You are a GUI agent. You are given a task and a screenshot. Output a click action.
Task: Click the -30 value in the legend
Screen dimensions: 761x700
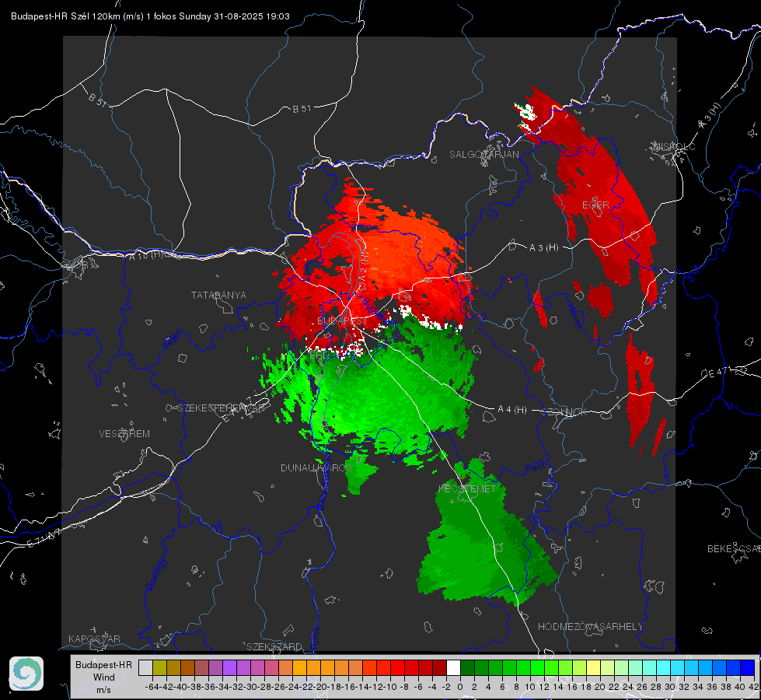[250, 687]
